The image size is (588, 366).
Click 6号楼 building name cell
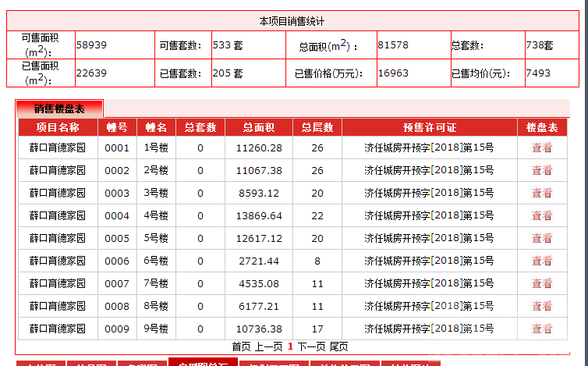coord(156,261)
